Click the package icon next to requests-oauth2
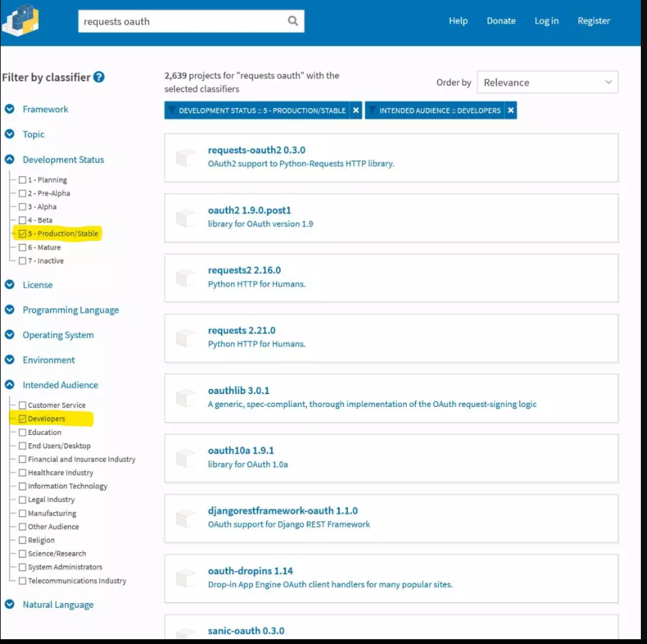The width and height of the screenshot is (647, 644). point(186,158)
